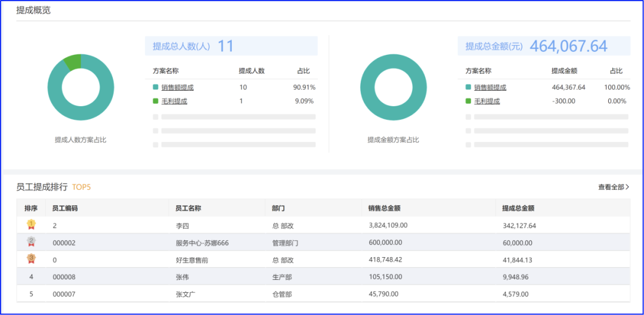Image resolution: width=644 pixels, height=315 pixels.
Task: Open 销售额提成 link in headcount table
Action: coord(178,88)
